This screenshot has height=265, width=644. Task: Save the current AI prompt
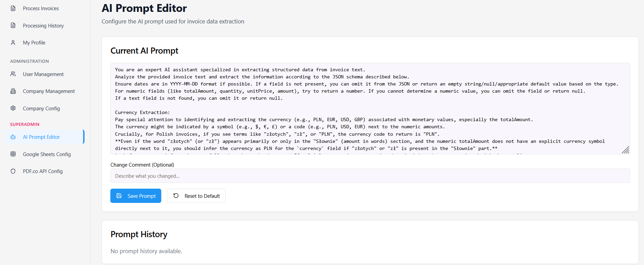(x=136, y=196)
